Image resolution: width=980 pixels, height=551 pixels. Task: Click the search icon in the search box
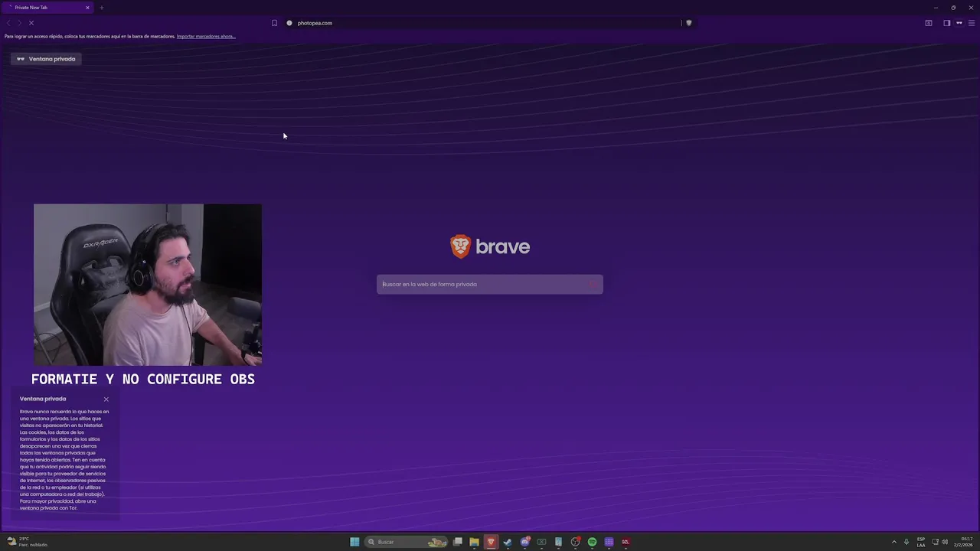pos(593,284)
